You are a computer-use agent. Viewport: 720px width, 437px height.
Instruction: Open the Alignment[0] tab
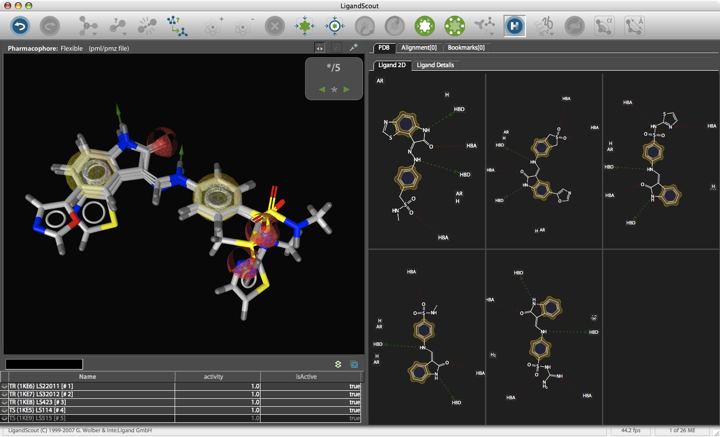coord(419,47)
